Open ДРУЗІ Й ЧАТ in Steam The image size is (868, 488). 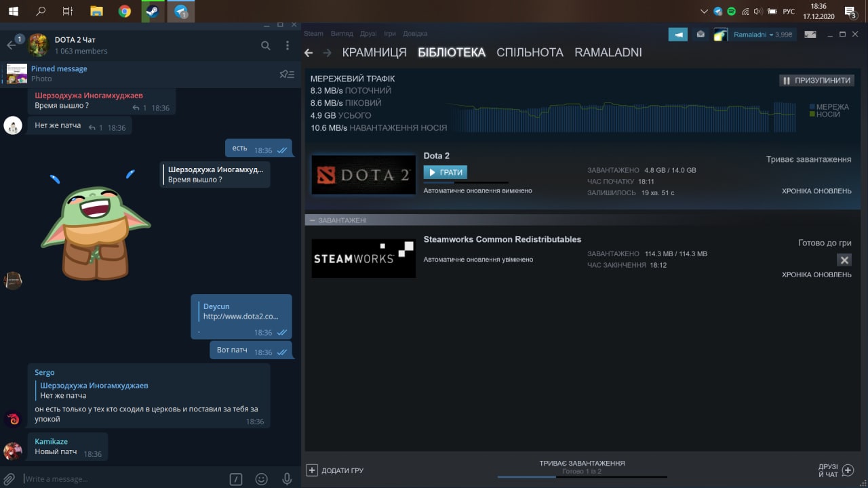click(835, 470)
